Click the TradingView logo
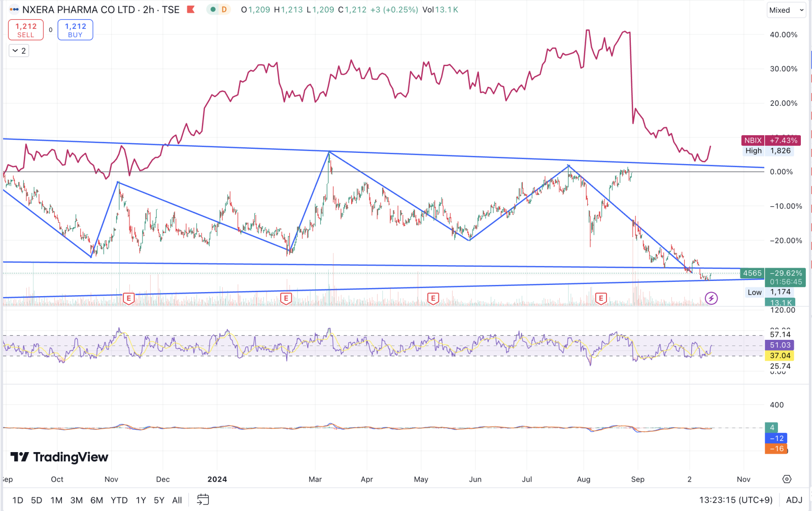 59,457
